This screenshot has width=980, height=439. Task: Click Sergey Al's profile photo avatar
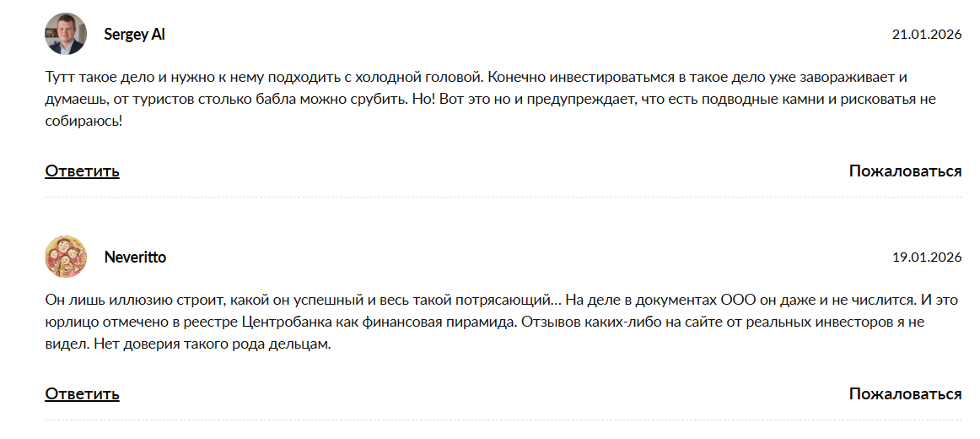click(66, 34)
